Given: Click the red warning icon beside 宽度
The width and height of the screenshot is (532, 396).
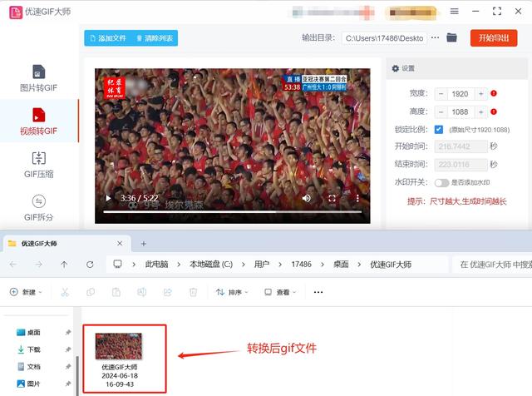Looking at the screenshot, I should click(494, 93).
